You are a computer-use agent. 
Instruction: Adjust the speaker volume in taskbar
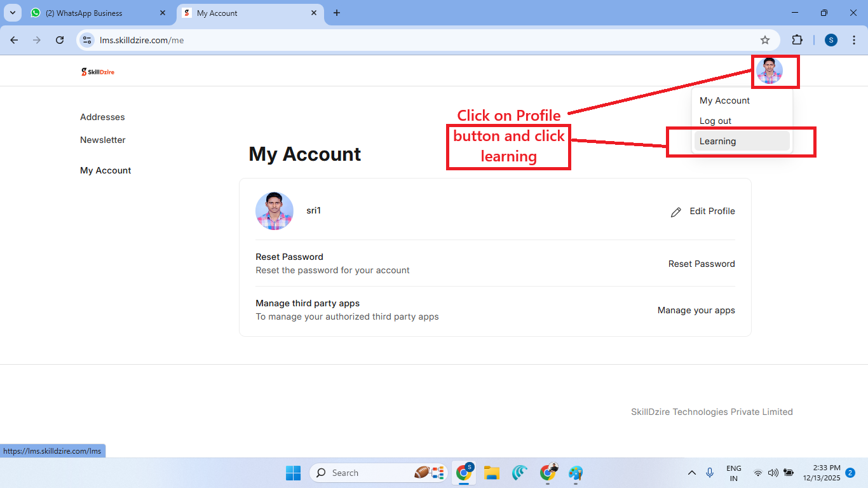[773, 473]
